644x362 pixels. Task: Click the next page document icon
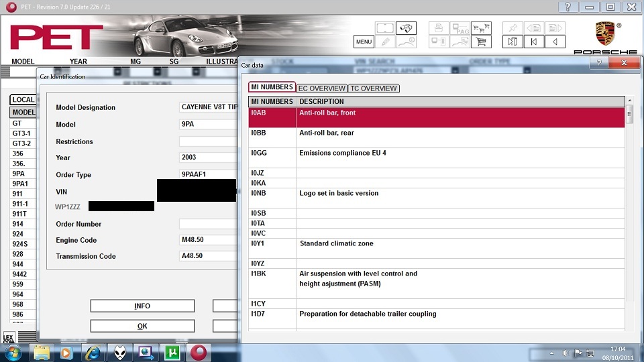point(555,28)
